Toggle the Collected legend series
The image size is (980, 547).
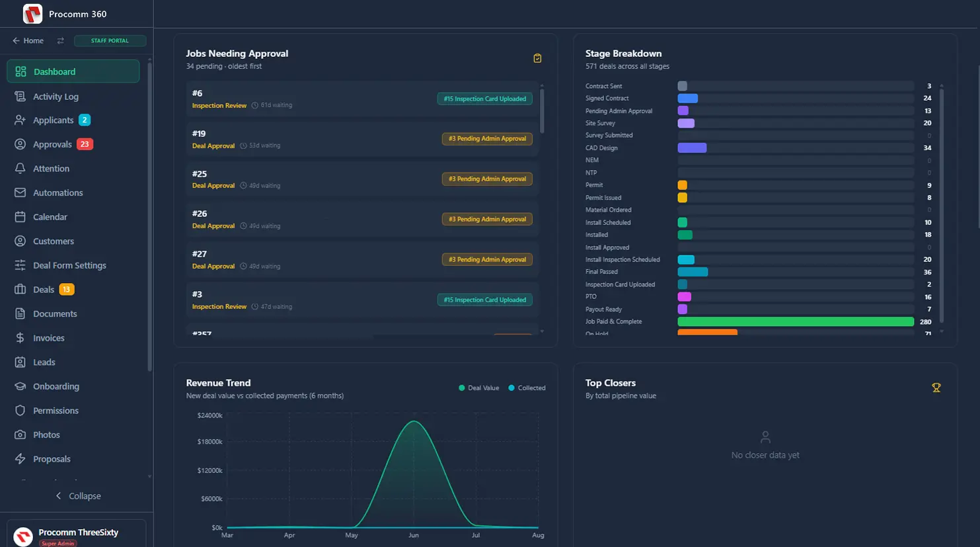coord(527,388)
